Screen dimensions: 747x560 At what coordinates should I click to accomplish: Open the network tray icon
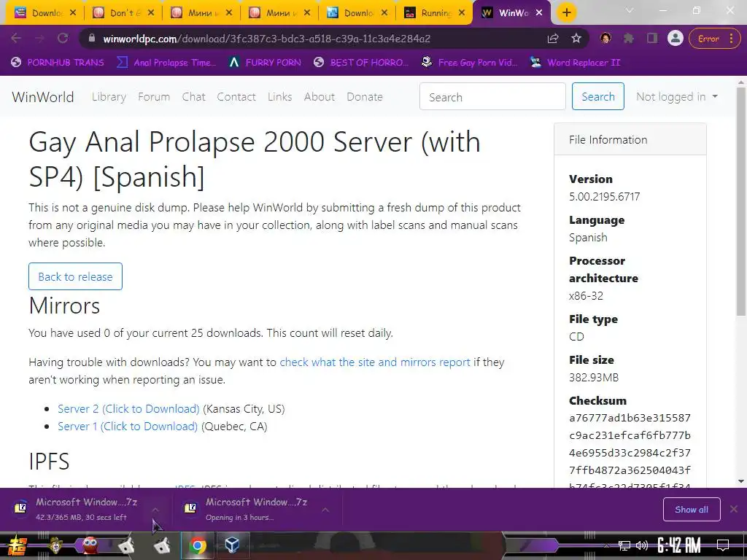coord(624,545)
